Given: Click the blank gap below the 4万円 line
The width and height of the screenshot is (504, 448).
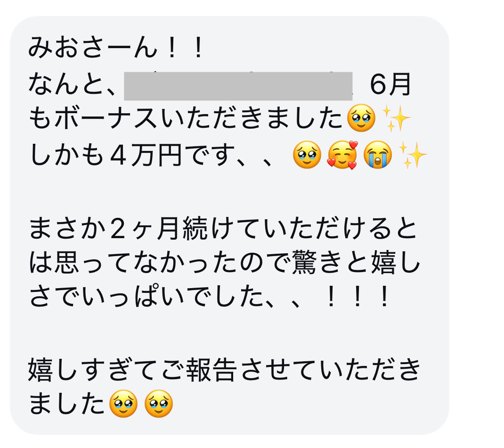Looking at the screenshot, I should pos(229,192).
